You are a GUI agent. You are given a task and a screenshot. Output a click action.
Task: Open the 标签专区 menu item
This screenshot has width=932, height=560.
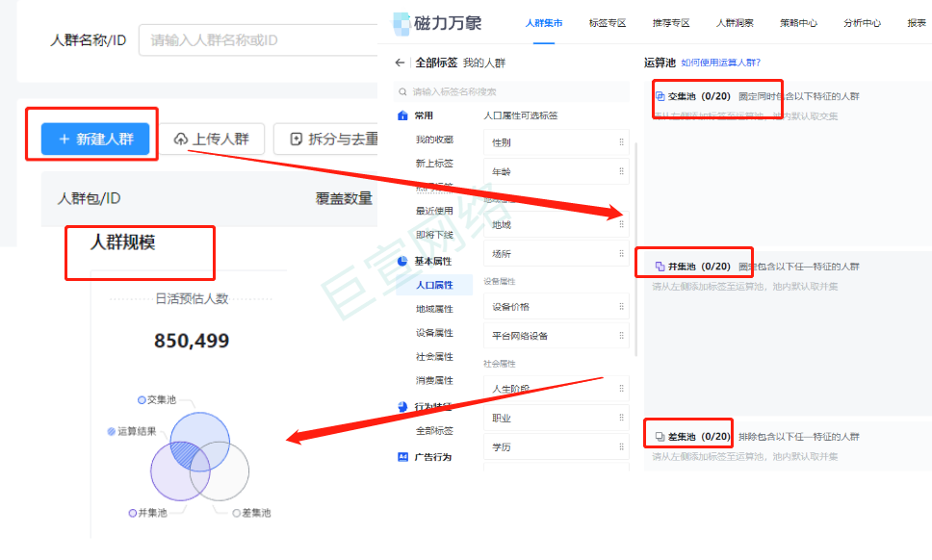(608, 22)
